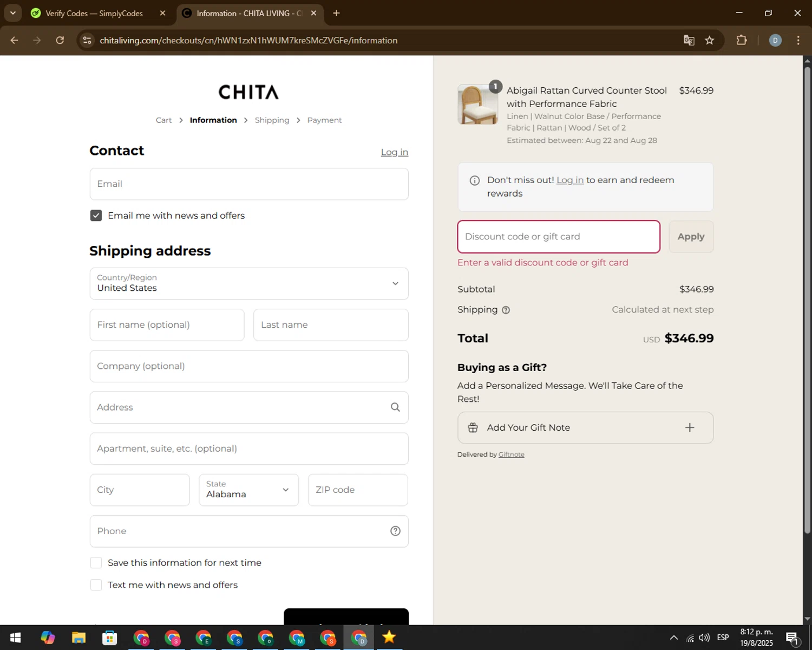
Task: Focus the City input field
Action: pos(140,490)
